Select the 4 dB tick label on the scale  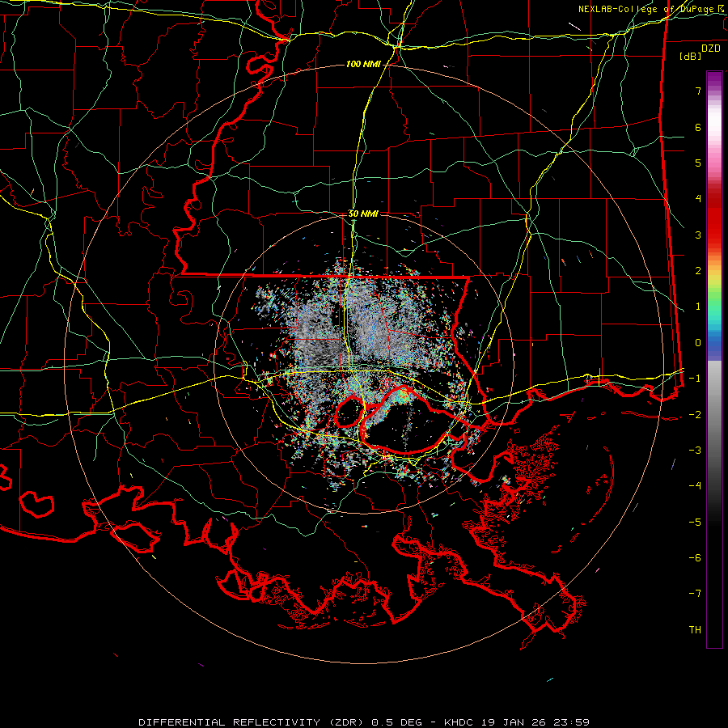(698, 199)
